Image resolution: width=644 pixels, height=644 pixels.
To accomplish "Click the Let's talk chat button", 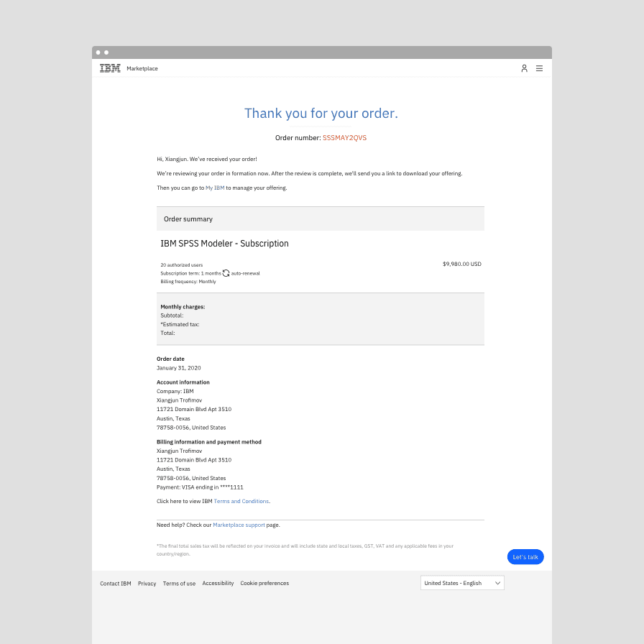I will (x=525, y=557).
